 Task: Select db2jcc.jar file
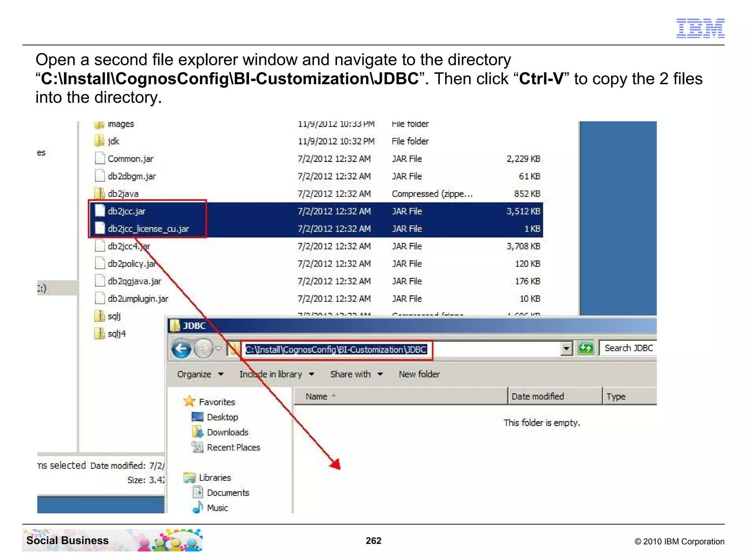click(127, 211)
